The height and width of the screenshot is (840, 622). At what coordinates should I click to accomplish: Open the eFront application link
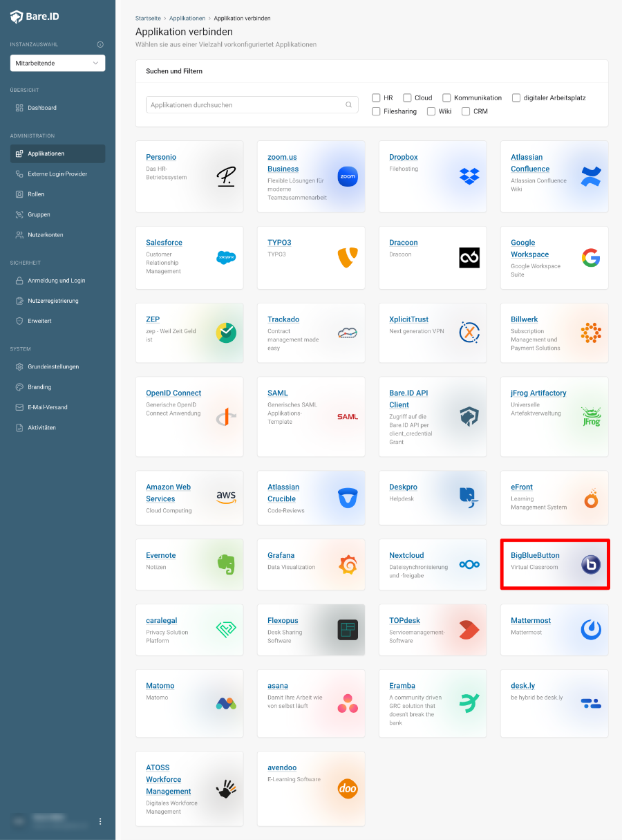(x=522, y=487)
